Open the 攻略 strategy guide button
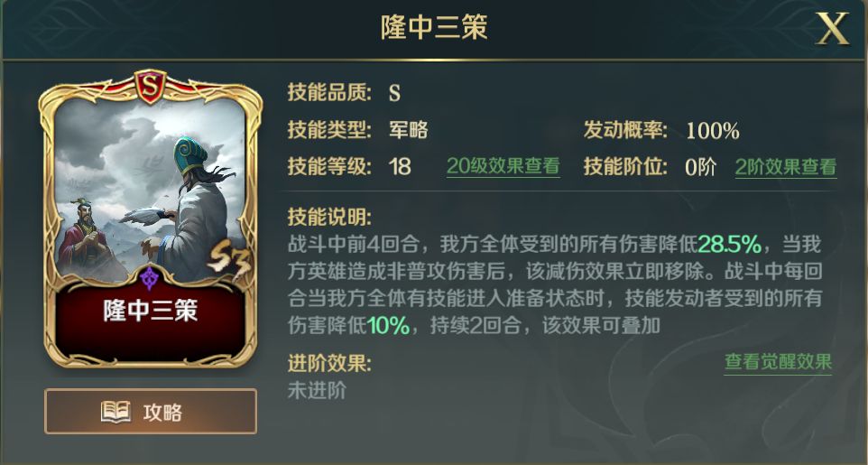Image resolution: width=868 pixels, height=465 pixels. pos(151,411)
